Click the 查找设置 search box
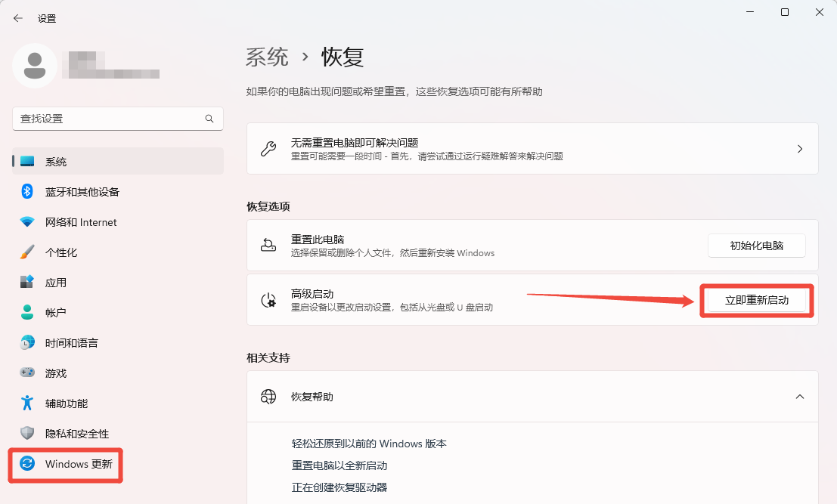Image resolution: width=837 pixels, height=504 pixels. [x=117, y=119]
